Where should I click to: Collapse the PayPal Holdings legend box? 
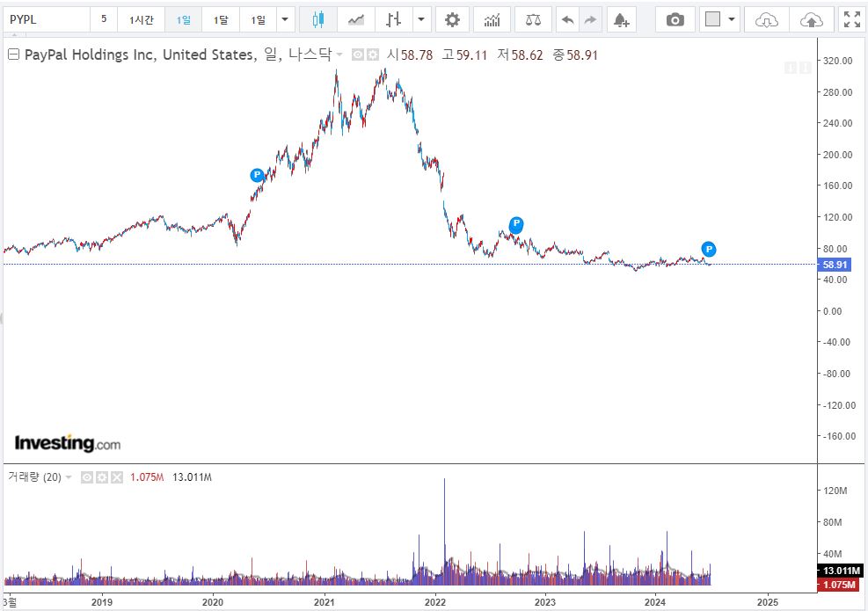(x=14, y=55)
